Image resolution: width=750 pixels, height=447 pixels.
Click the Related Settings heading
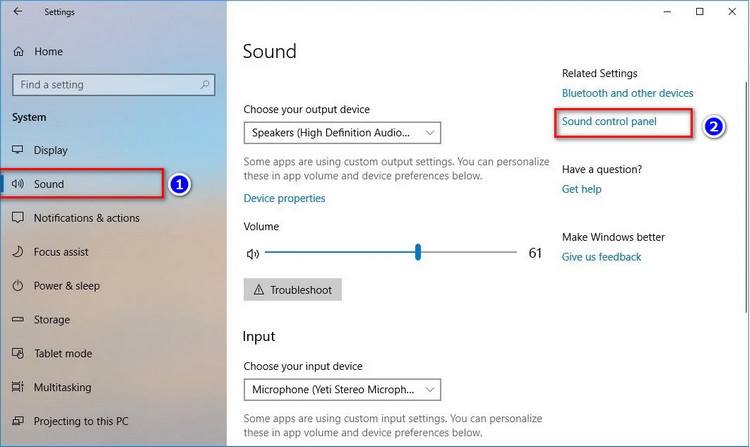pyautogui.click(x=599, y=74)
